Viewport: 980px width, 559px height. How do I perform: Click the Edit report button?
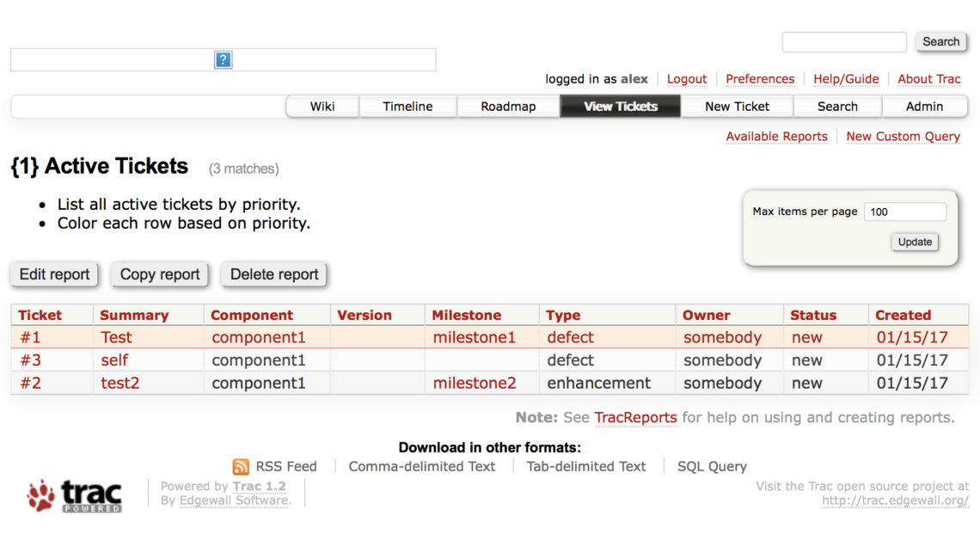coord(54,274)
